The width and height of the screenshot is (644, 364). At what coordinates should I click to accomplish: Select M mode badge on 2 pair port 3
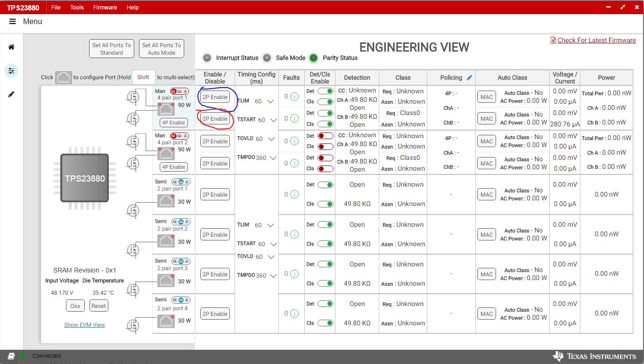point(174,262)
